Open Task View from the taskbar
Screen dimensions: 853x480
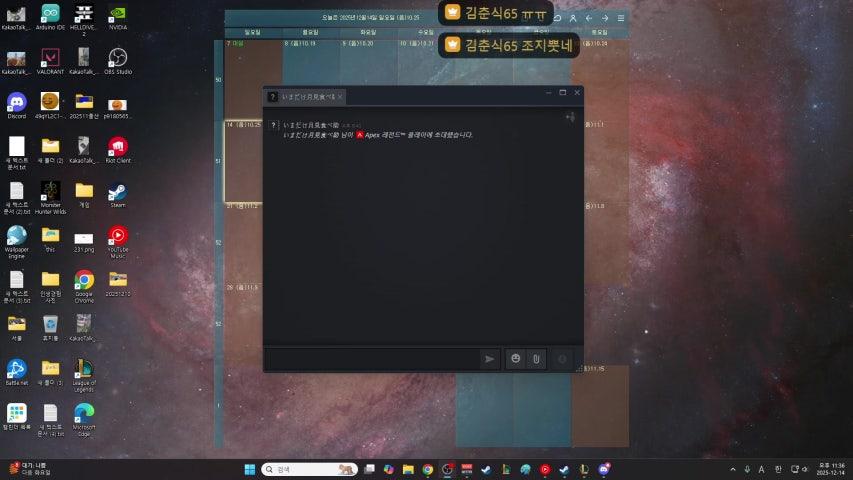[369, 469]
